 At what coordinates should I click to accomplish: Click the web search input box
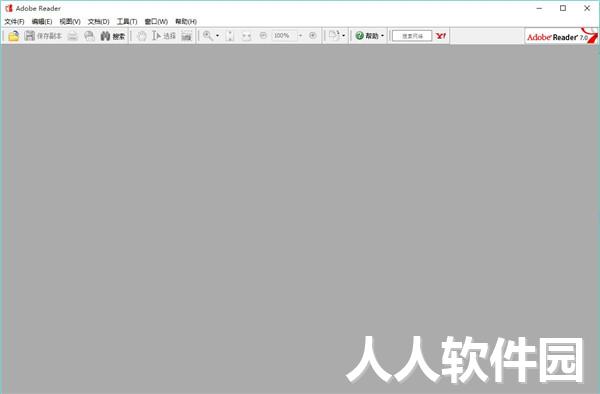(x=412, y=36)
